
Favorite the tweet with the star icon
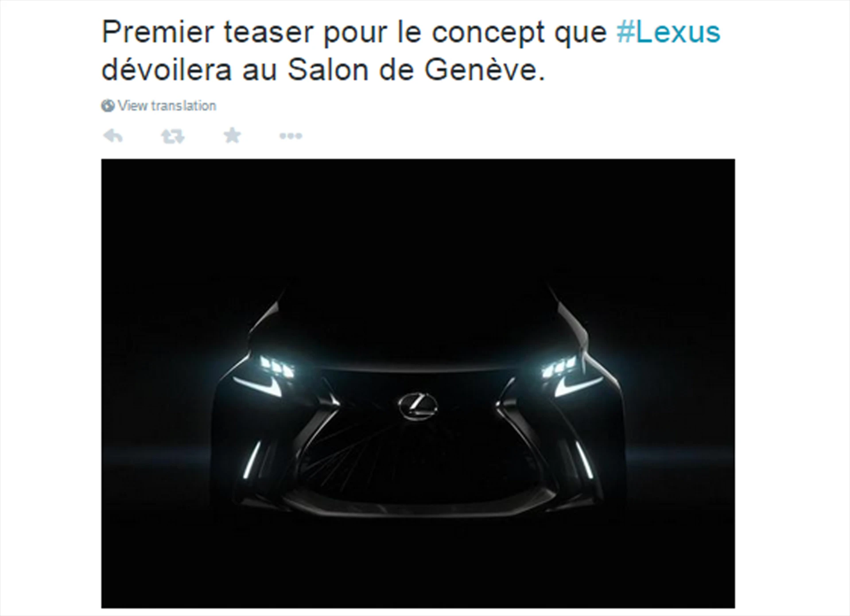232,136
